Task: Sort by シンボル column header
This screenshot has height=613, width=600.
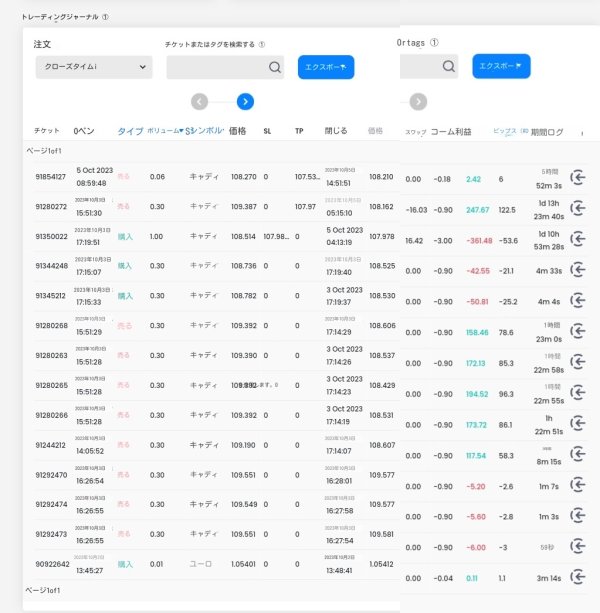Action: (204, 131)
